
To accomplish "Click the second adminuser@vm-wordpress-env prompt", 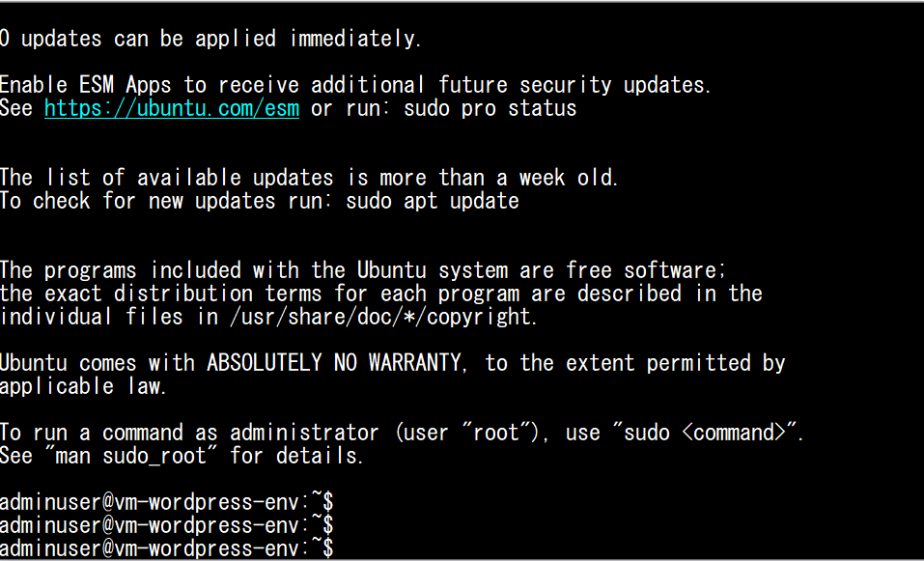I will click(166, 525).
